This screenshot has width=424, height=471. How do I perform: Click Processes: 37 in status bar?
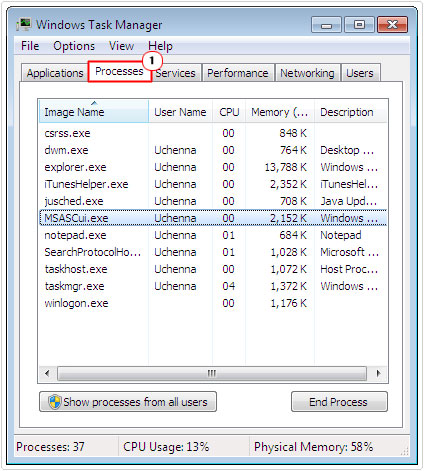pyautogui.click(x=50, y=446)
